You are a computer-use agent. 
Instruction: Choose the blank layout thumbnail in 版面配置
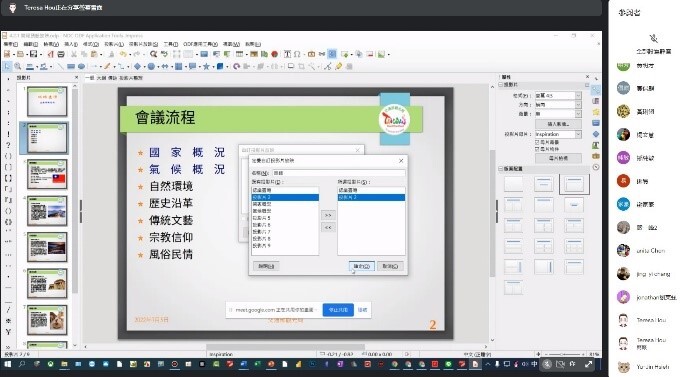pos(513,183)
